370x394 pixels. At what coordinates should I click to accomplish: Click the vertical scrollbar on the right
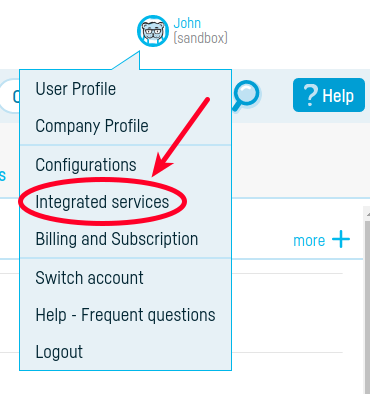tap(367, 300)
